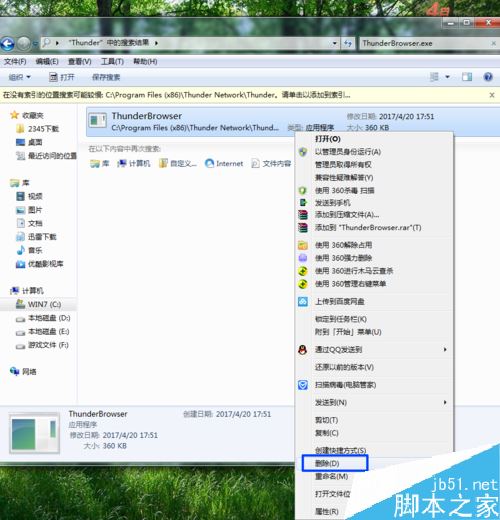
Task: Choose 使用 360进行木马云查杀 entry
Action: (374, 271)
